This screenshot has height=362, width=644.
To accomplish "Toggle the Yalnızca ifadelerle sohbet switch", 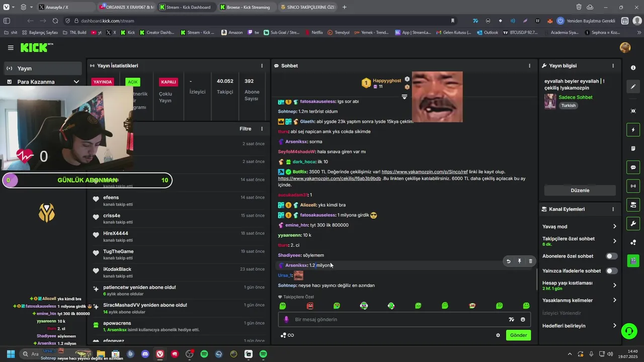I will pos(611,270).
